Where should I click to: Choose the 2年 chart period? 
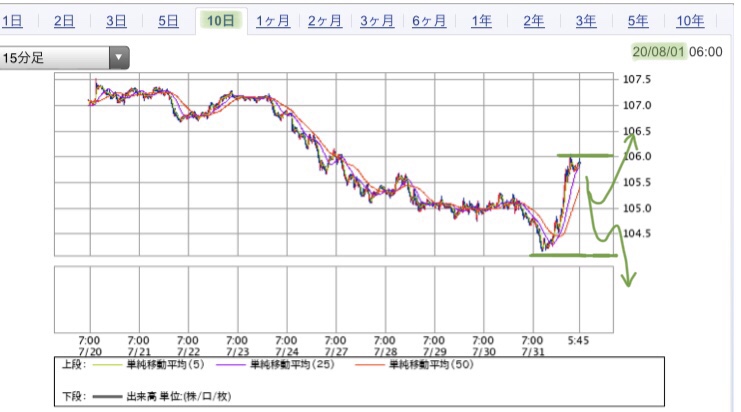(x=534, y=21)
